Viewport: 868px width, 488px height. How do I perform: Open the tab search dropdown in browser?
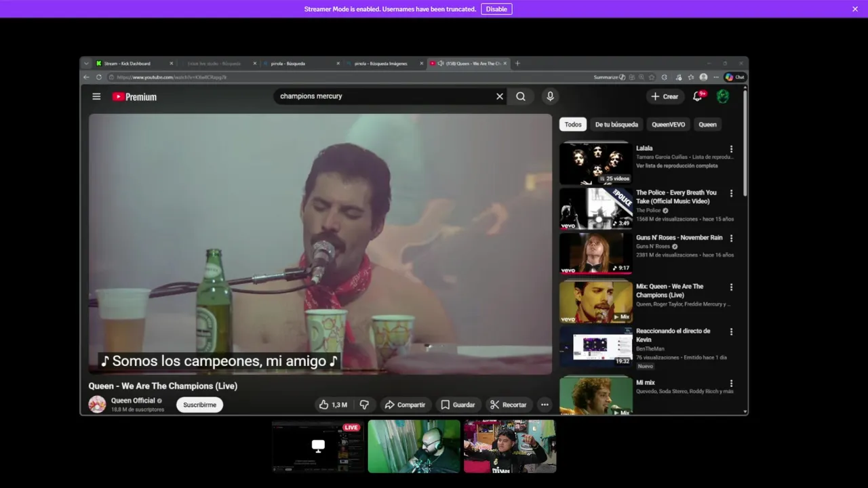pos(86,64)
